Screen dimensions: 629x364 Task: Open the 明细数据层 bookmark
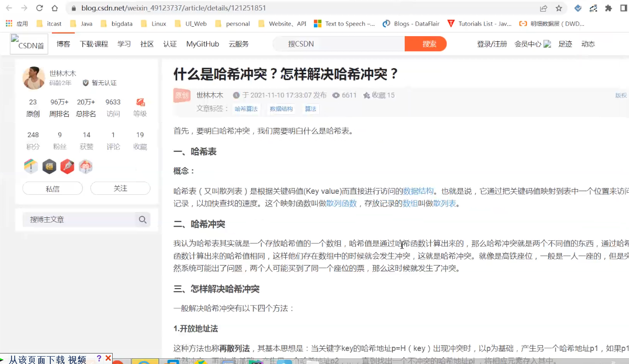click(x=551, y=24)
